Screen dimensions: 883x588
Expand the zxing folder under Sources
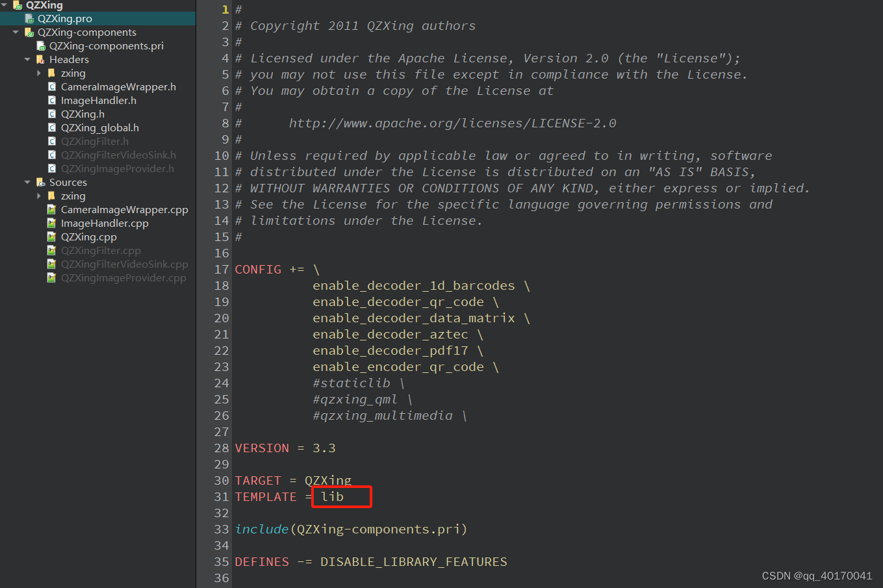click(x=39, y=196)
